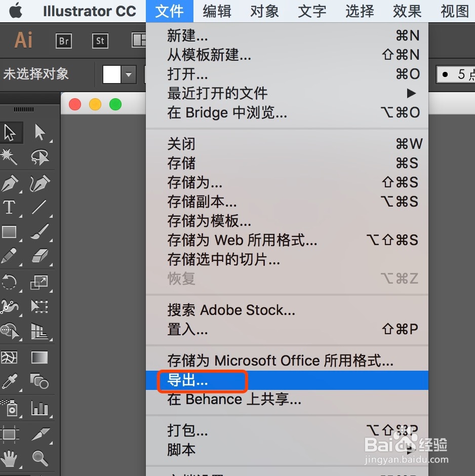Image resolution: width=475 pixels, height=476 pixels.
Task: Click the Ai application logo
Action: pyautogui.click(x=23, y=40)
